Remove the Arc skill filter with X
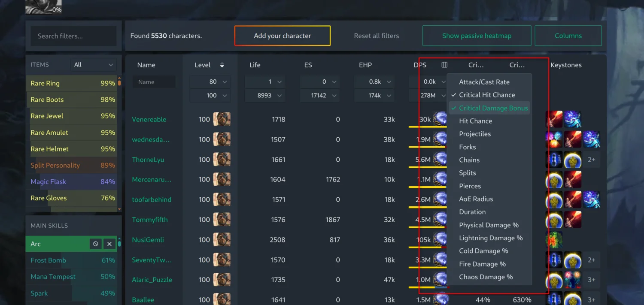Screen dimensions: 644x305 pyautogui.click(x=109, y=244)
